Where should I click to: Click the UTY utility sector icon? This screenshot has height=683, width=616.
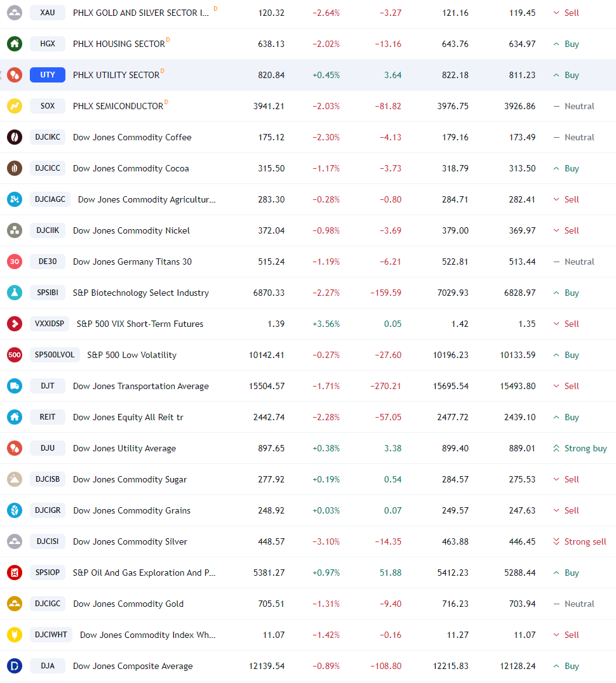[x=15, y=75]
